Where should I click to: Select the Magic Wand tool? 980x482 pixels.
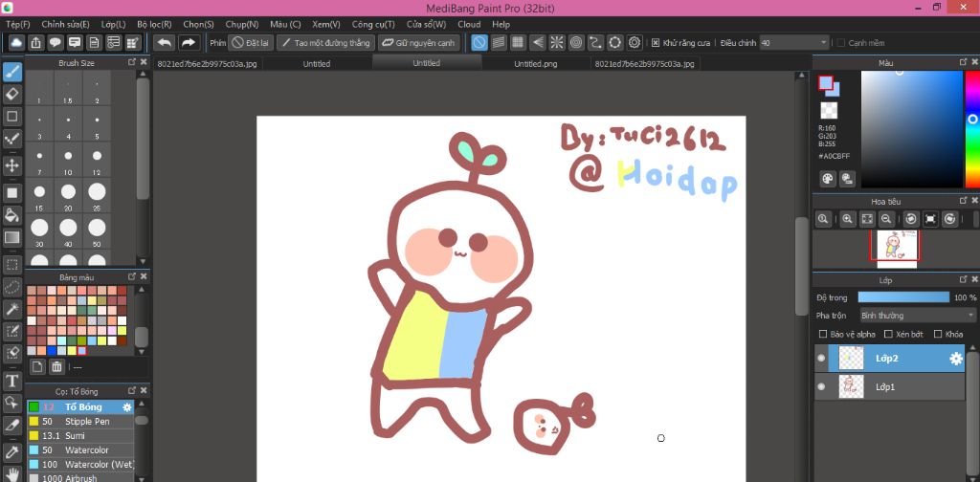(11, 309)
